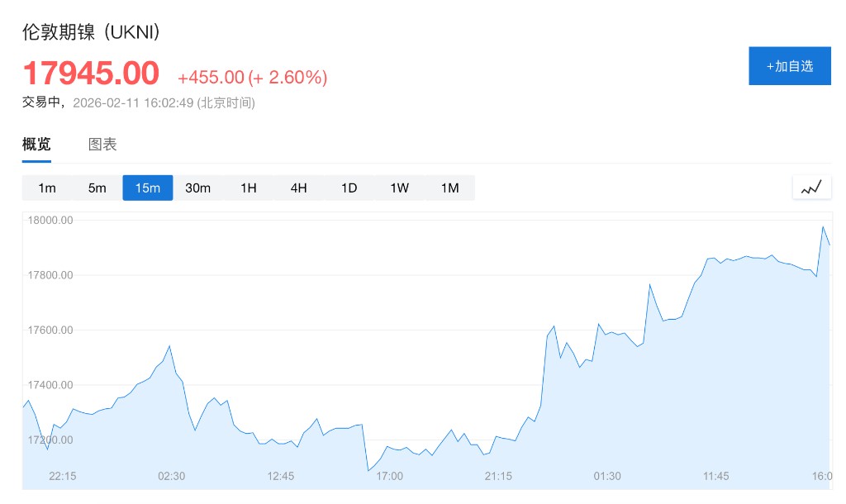Select the 1W weekly interval
Screen dimensions: 846x504
click(400, 188)
